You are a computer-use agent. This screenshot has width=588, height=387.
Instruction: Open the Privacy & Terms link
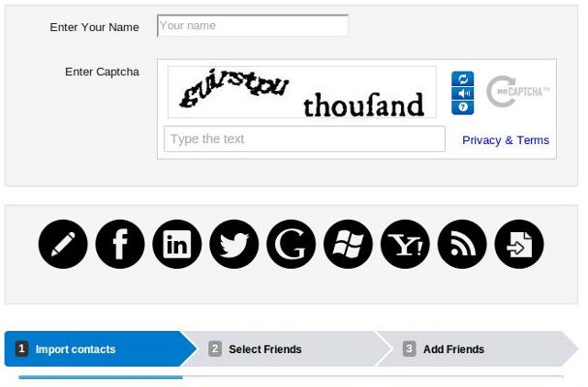click(506, 140)
